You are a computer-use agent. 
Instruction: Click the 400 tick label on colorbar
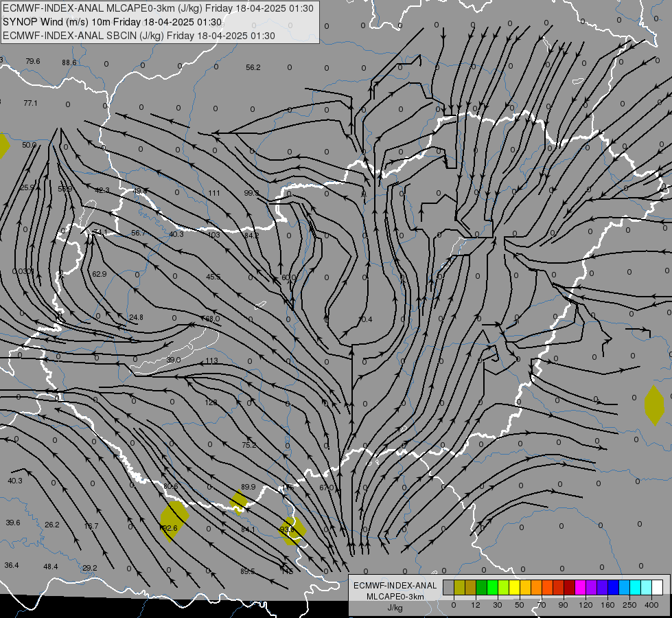[651, 605]
